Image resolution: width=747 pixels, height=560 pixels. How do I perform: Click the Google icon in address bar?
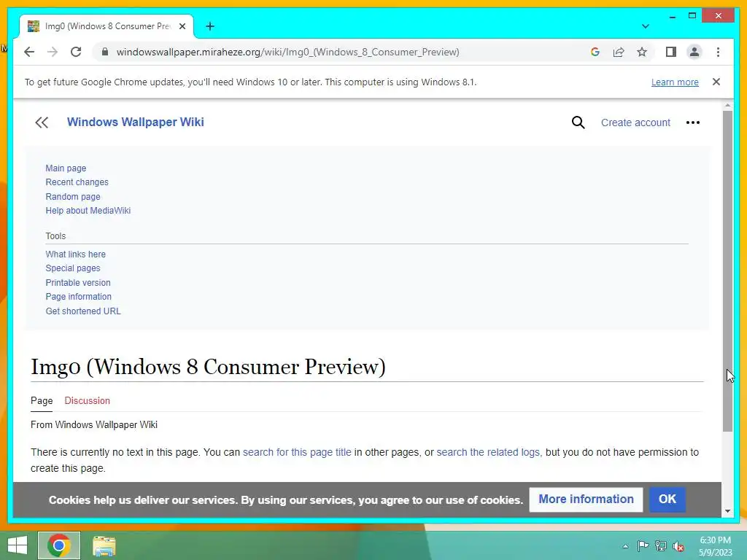coord(595,52)
